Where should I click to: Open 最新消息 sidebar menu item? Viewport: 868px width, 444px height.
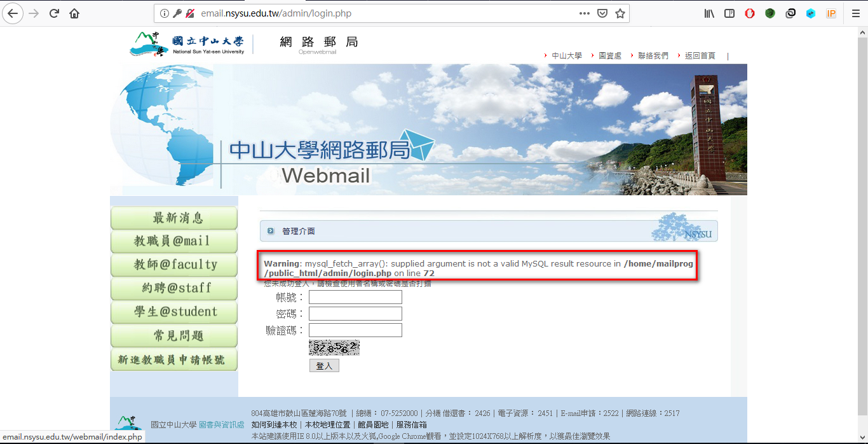pos(174,218)
